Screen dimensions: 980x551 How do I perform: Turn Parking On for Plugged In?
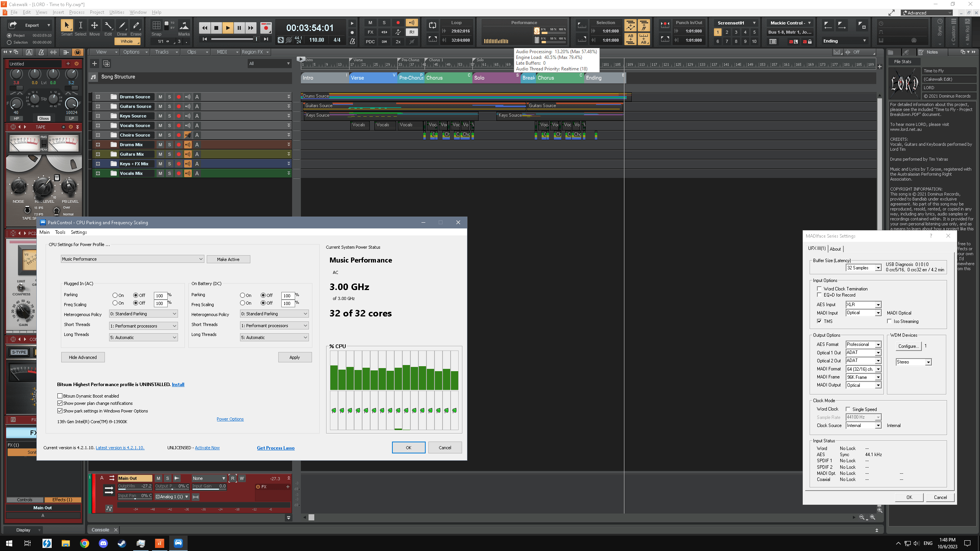point(115,295)
